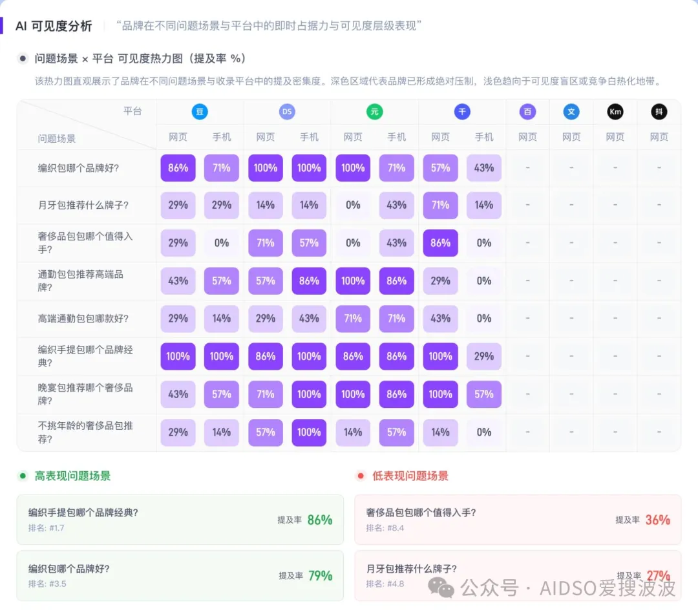Screen dimensions: 698x616
Task: Select the 43% cell in 编织包哪个品牌好 row
Action: (484, 168)
